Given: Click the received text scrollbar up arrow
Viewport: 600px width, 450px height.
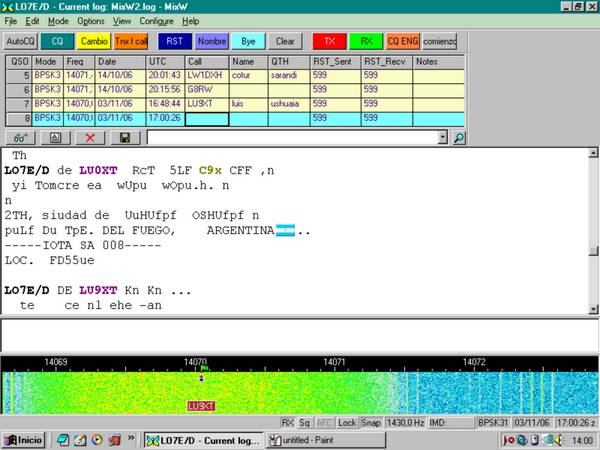Looking at the screenshot, I should coord(593,153).
